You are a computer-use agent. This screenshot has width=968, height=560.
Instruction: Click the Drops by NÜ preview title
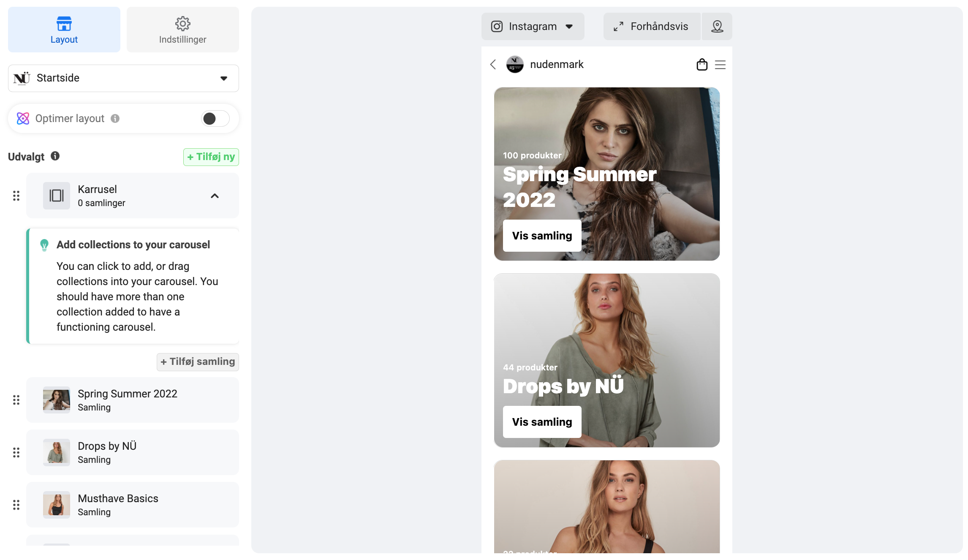(x=563, y=386)
